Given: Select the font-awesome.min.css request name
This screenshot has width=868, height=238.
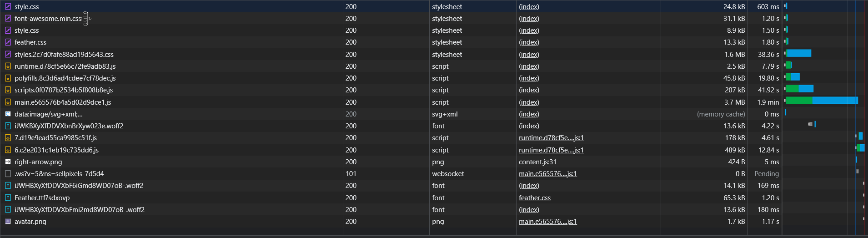Looking at the screenshot, I should click(48, 19).
